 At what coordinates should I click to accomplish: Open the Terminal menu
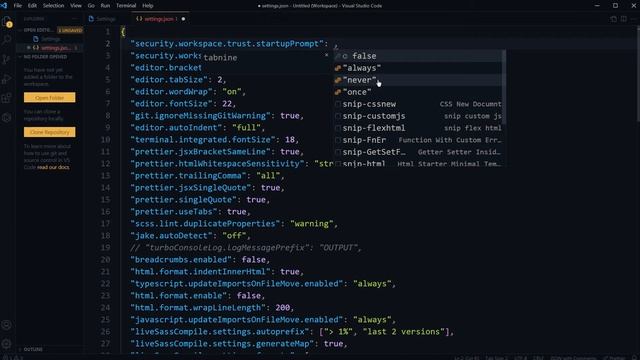(126, 6)
